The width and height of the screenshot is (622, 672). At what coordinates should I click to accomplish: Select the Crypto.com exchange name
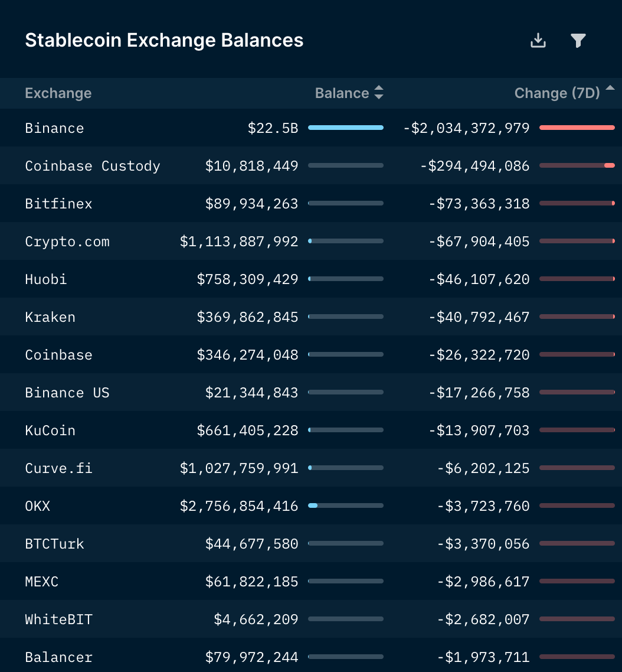pos(67,242)
